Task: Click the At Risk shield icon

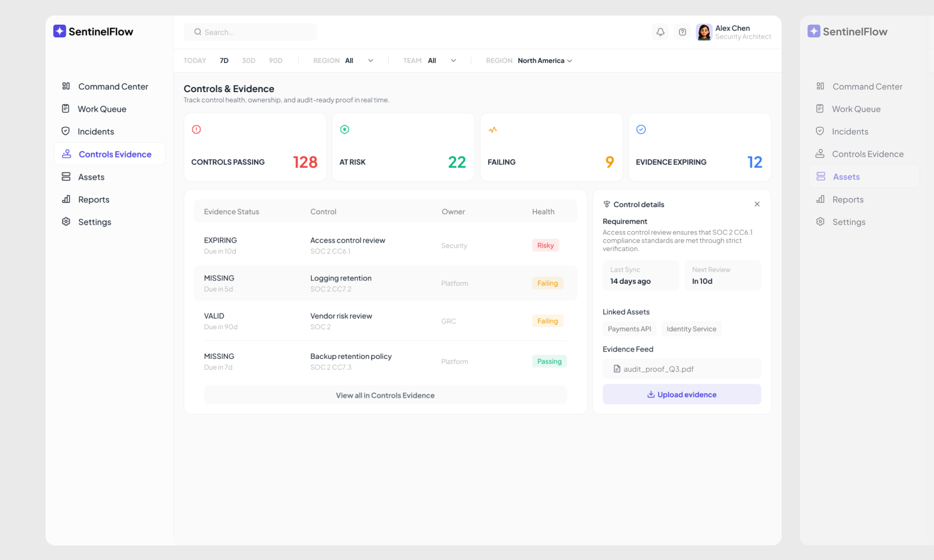Action: (344, 130)
